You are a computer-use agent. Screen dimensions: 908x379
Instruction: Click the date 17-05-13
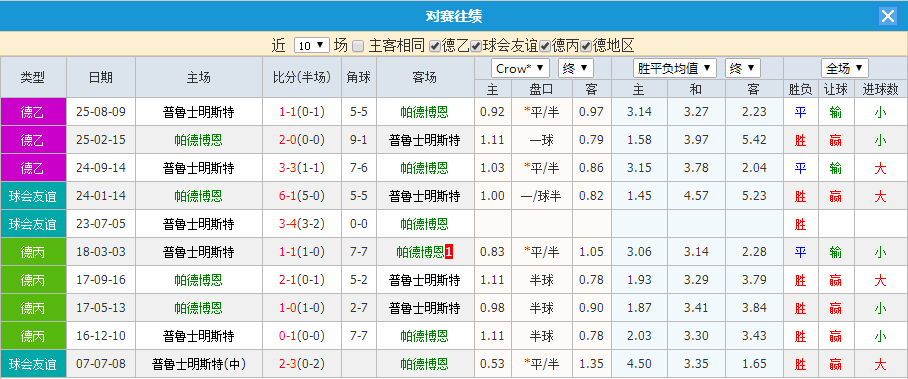click(x=101, y=308)
